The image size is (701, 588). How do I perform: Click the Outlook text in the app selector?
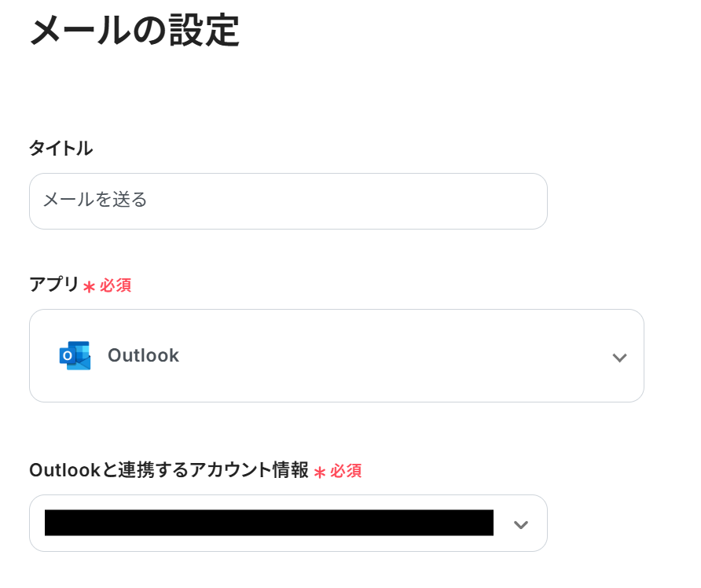tap(143, 355)
